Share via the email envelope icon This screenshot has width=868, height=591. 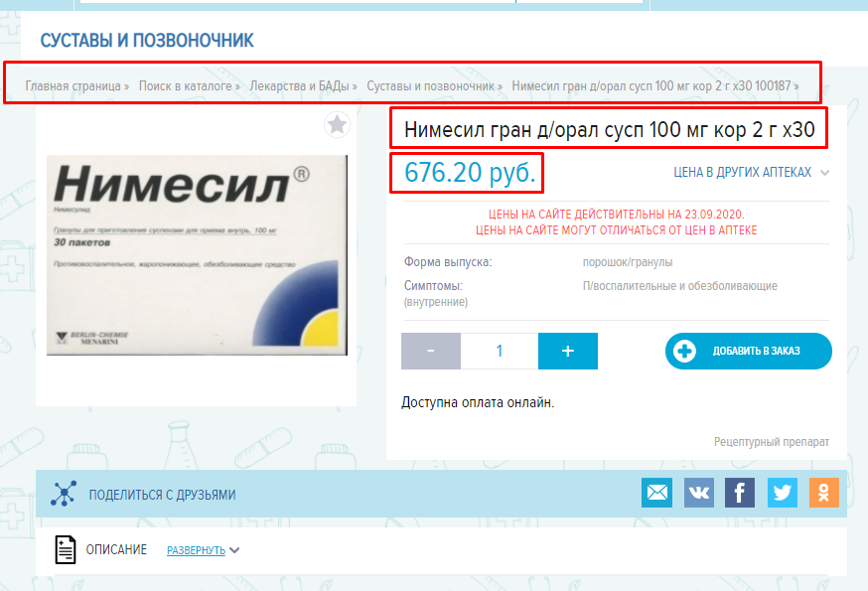click(656, 493)
